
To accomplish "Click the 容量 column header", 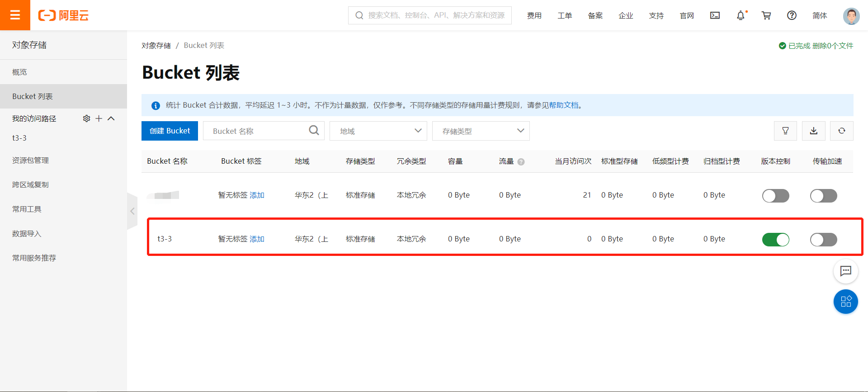I will click(x=455, y=161).
